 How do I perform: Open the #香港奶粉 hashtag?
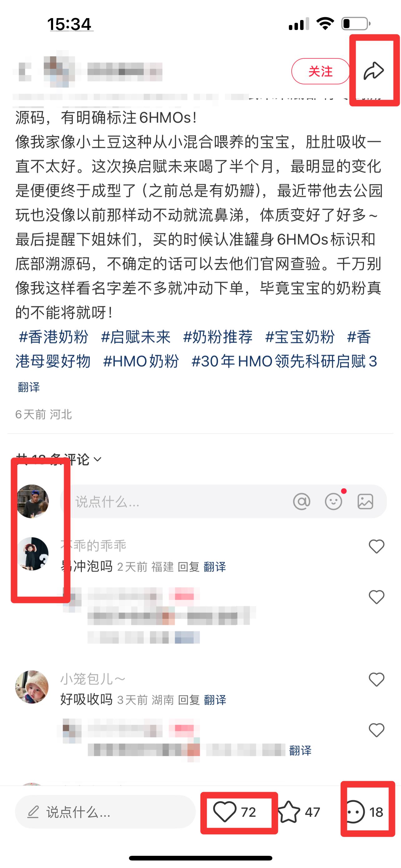point(53,337)
